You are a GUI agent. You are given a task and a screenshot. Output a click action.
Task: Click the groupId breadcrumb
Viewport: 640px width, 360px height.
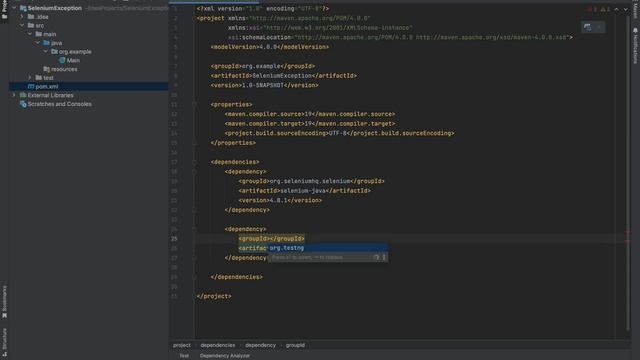(x=295, y=345)
